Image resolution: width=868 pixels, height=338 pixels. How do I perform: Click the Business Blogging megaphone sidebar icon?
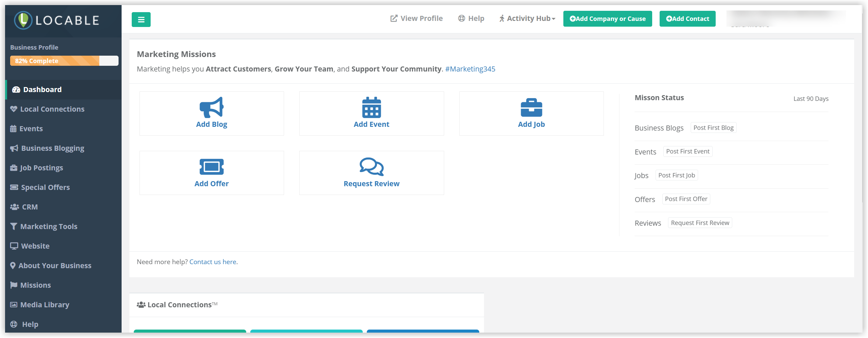tap(14, 148)
